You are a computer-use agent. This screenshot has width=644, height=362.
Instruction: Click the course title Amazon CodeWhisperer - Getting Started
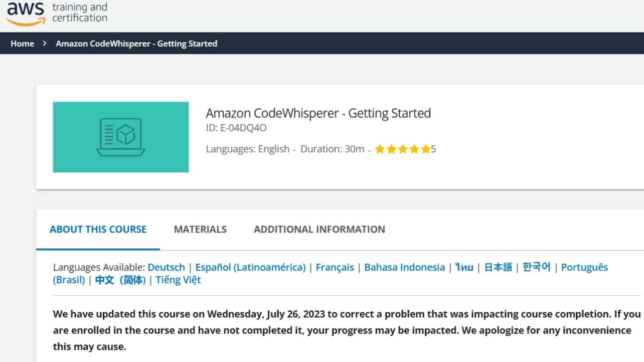[318, 113]
